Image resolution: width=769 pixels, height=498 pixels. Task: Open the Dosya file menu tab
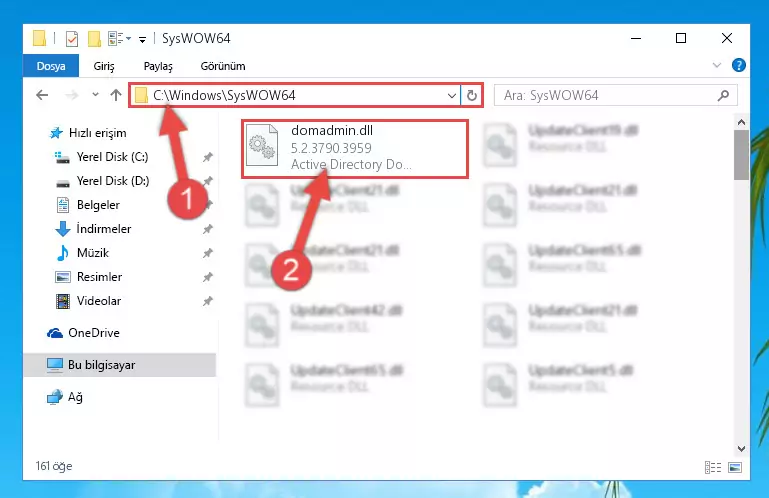coord(51,66)
